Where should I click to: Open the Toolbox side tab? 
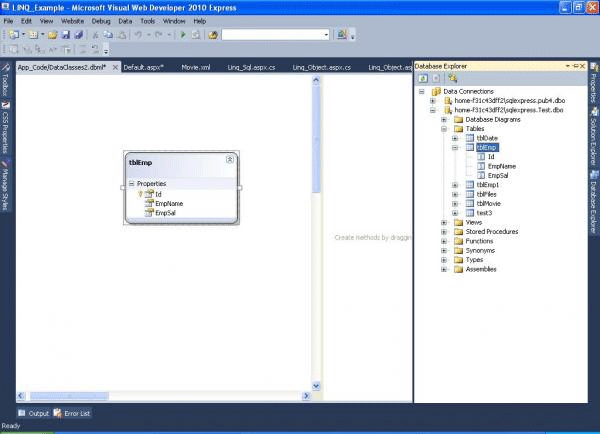pyautogui.click(x=5, y=80)
